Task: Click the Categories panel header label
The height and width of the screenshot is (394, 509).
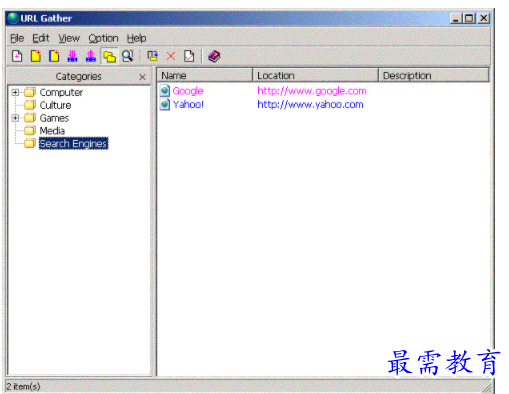Action: 78,77
